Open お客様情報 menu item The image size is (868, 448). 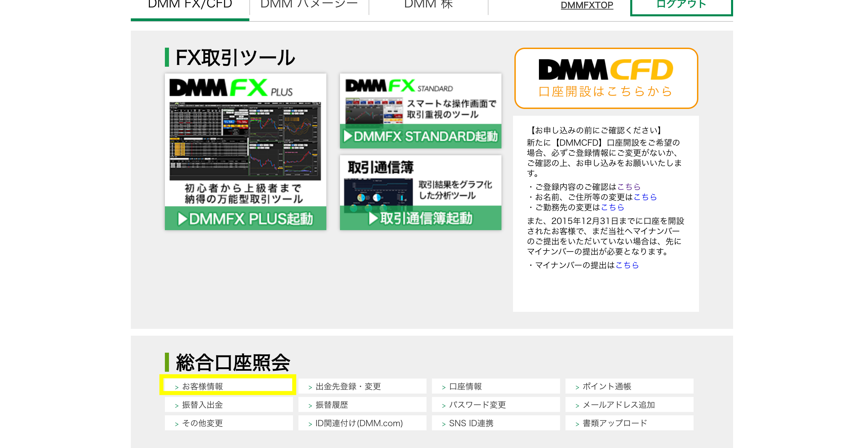[228, 386]
